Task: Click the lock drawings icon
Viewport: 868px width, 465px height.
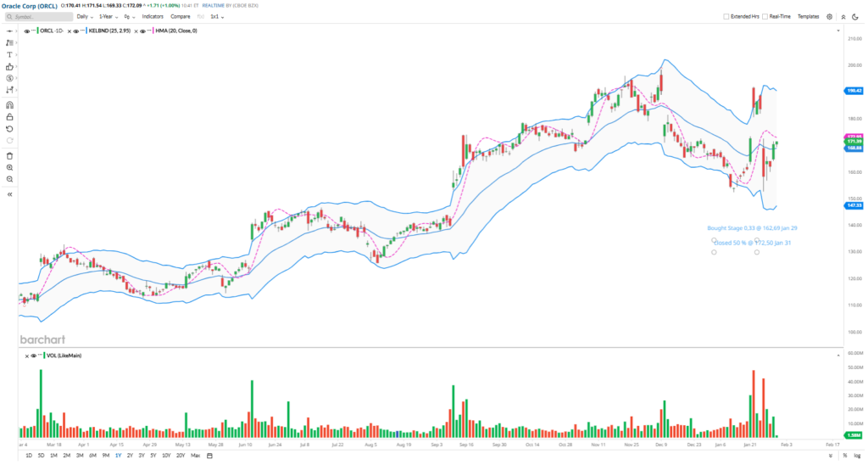Action: point(9,117)
